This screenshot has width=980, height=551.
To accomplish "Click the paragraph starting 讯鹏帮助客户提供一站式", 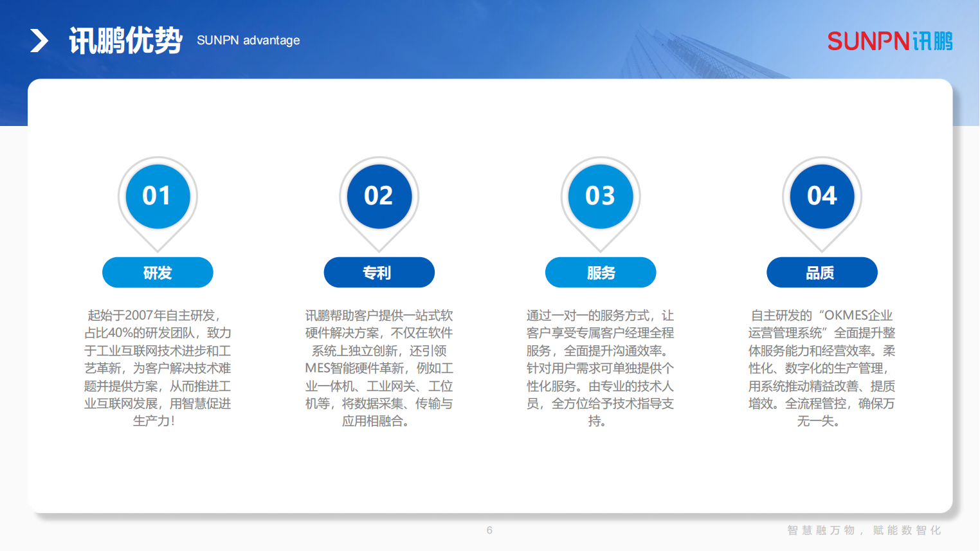I will pos(379,368).
